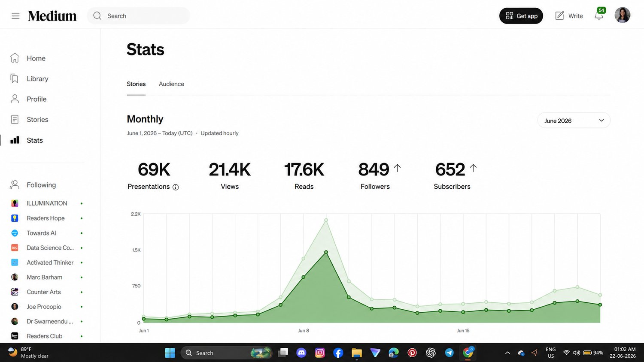Click the Get app button
The image size is (644, 362).
521,16
